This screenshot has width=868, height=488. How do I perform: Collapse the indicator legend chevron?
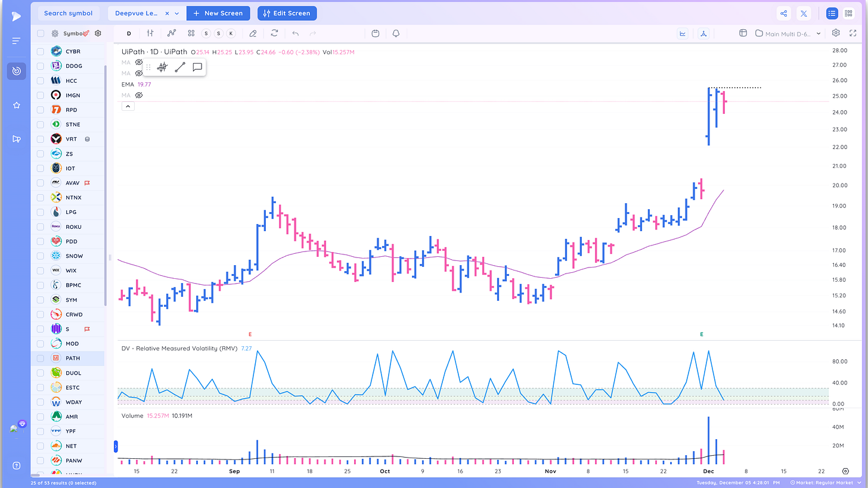[128, 106]
